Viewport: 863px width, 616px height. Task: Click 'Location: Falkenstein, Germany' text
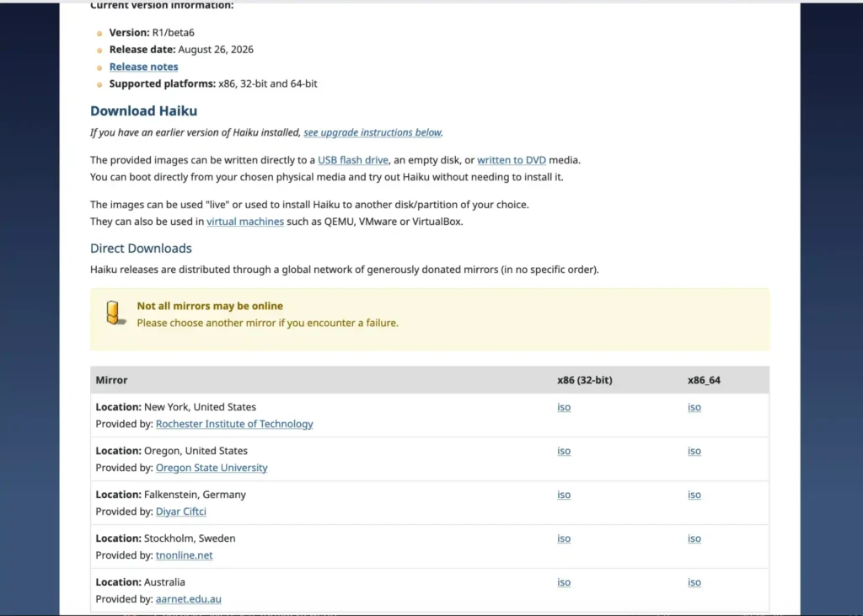click(x=170, y=495)
